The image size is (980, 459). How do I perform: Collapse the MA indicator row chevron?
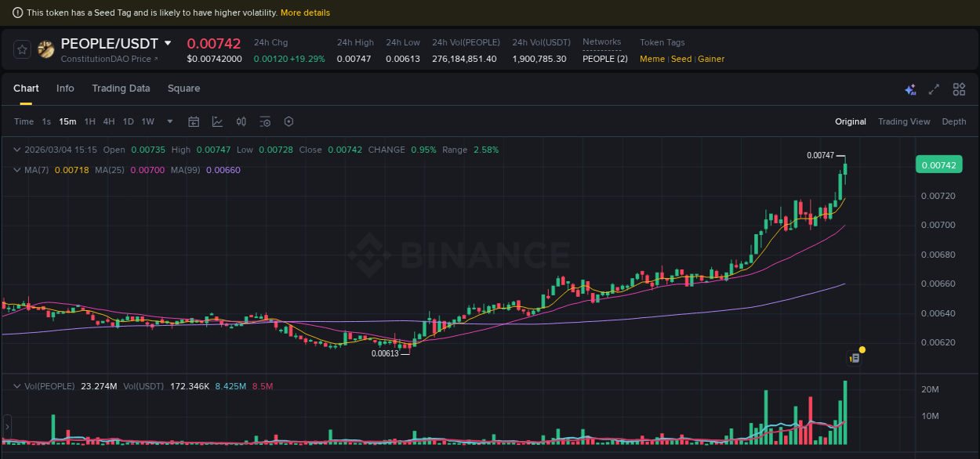[17, 170]
